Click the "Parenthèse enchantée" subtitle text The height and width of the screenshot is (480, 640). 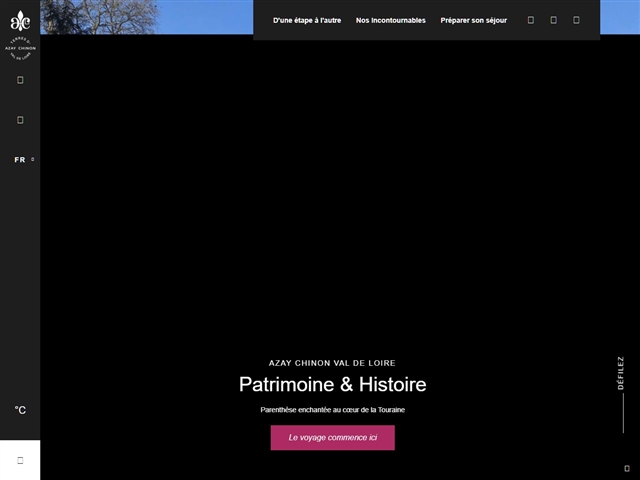click(332, 410)
